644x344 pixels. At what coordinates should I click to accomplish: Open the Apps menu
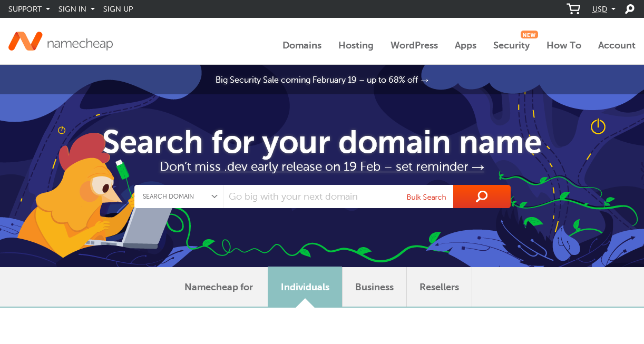coord(465,45)
